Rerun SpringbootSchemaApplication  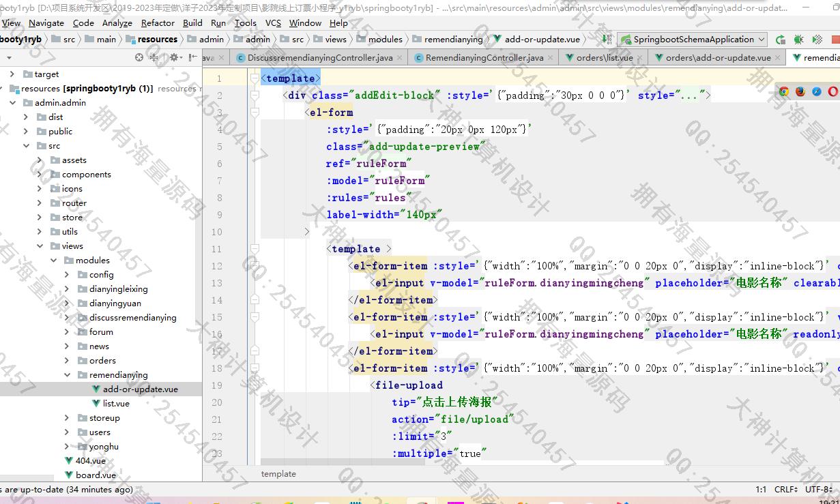pyautogui.click(x=780, y=40)
